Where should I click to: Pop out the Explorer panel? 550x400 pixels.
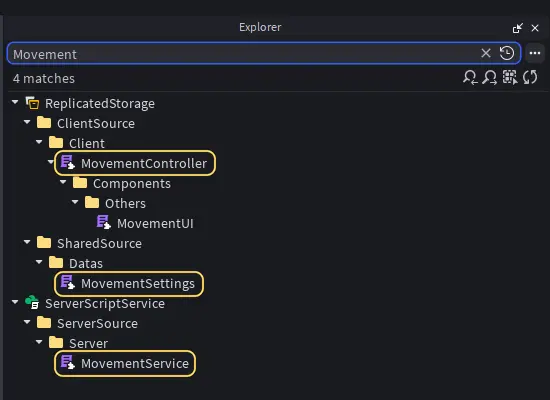pyautogui.click(x=518, y=28)
